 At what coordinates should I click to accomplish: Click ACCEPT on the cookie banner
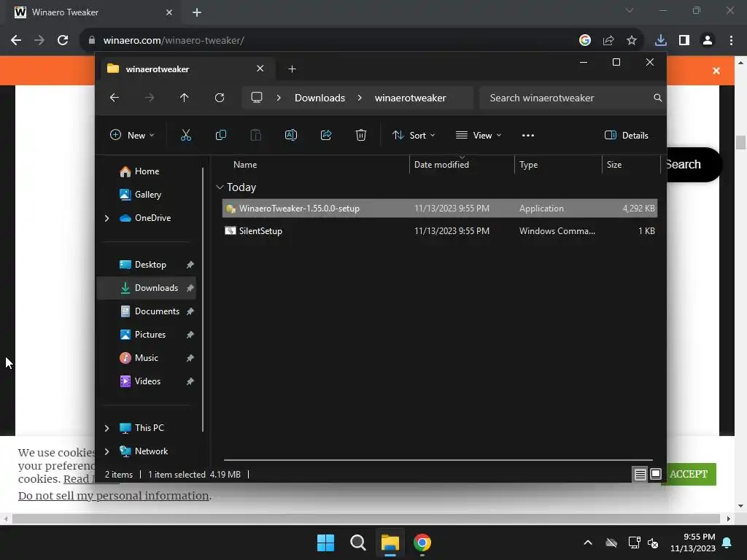pos(689,474)
